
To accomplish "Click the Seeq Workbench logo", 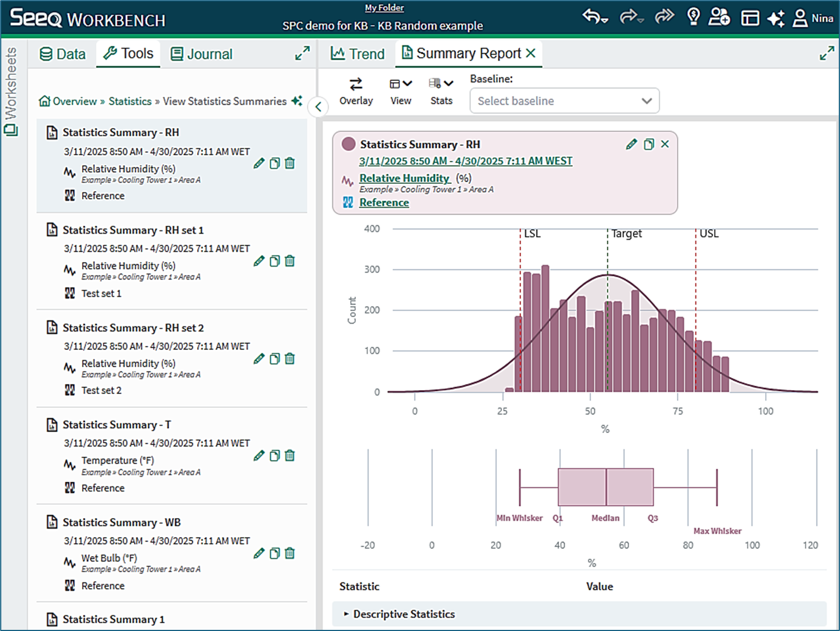I will coord(88,18).
